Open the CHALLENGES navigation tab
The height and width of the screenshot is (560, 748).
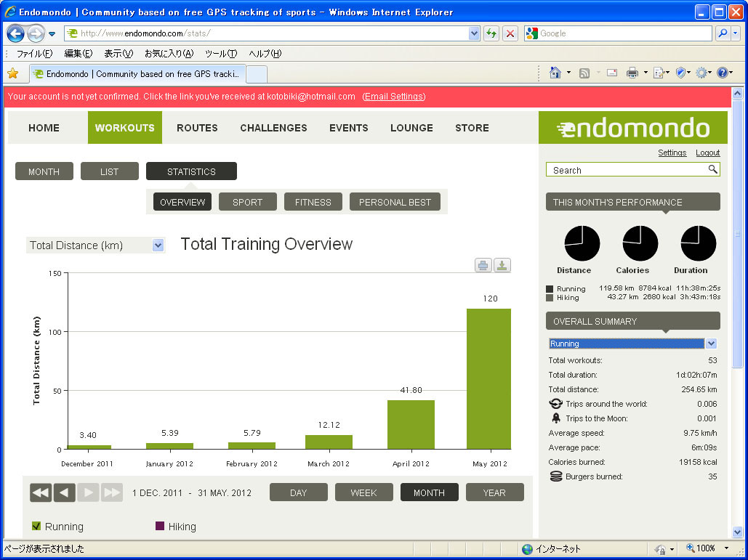[273, 128]
